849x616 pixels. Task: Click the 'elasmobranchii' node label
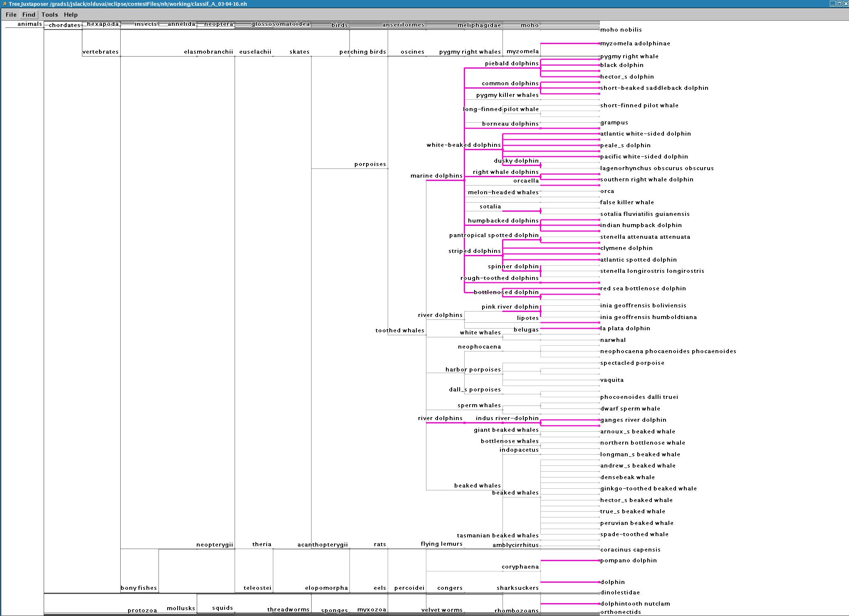click(208, 52)
